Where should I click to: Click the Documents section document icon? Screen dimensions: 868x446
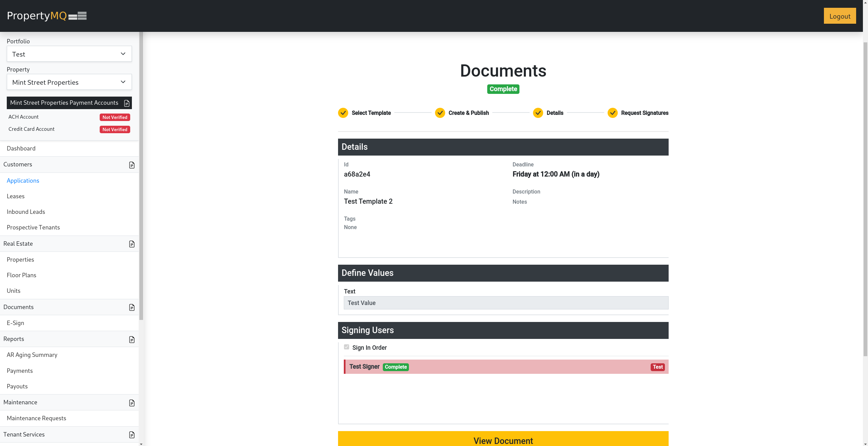click(x=132, y=307)
